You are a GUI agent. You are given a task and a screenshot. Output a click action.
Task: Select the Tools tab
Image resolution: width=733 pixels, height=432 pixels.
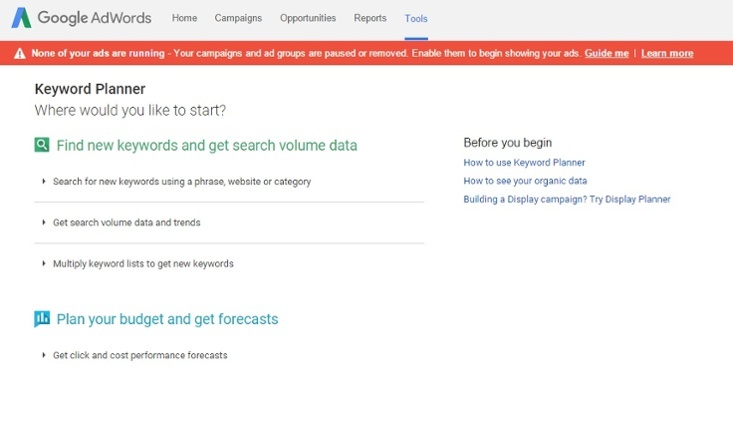(416, 19)
